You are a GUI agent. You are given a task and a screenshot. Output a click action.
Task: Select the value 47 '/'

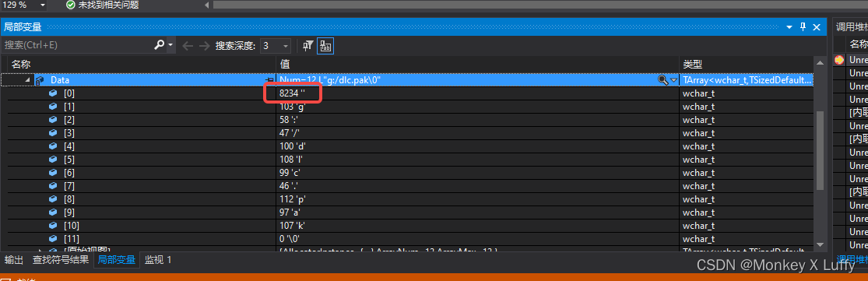[x=290, y=133]
